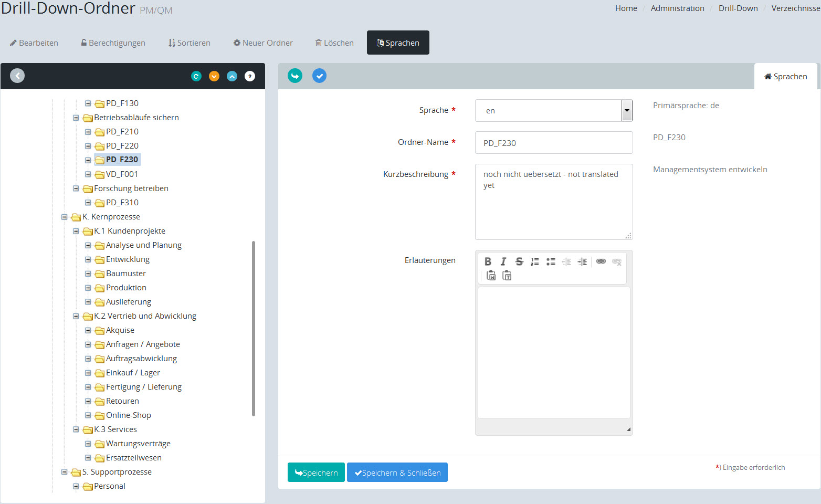The image size is (821, 504).
Task: Click the increase indent icon
Action: (x=582, y=261)
